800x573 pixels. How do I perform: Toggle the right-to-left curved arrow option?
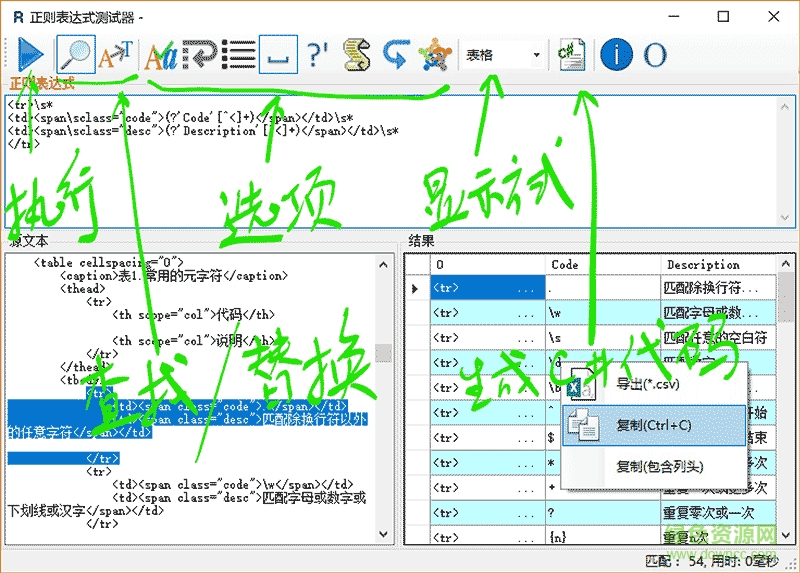396,54
